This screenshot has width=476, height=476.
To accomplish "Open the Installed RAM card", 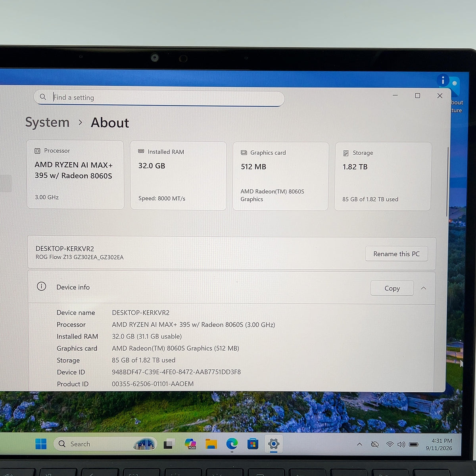I will coord(178,175).
